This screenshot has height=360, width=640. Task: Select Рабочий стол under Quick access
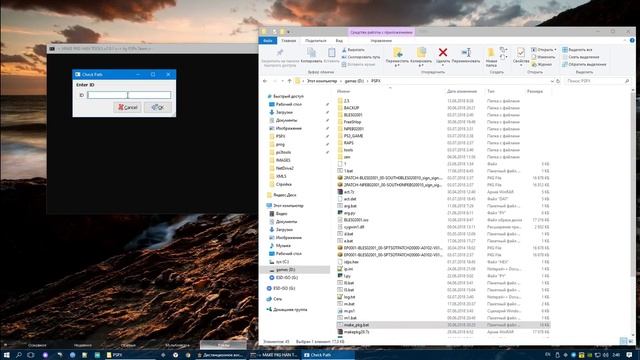coord(289,104)
